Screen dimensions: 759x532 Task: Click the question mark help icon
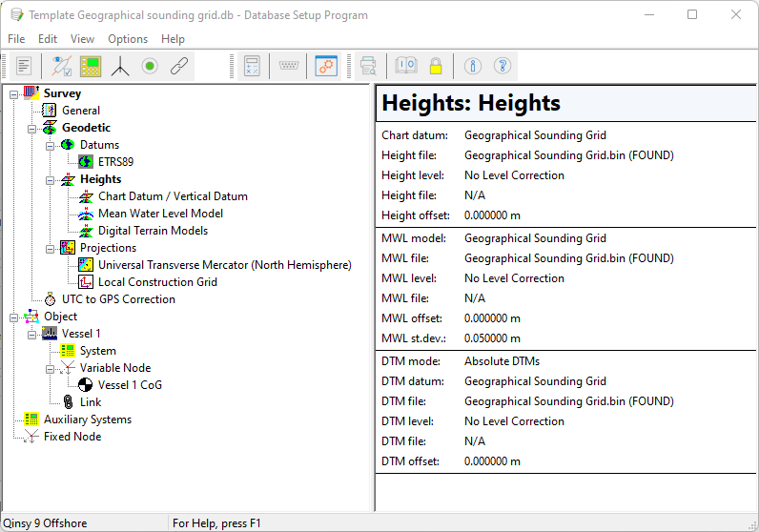[x=503, y=66]
